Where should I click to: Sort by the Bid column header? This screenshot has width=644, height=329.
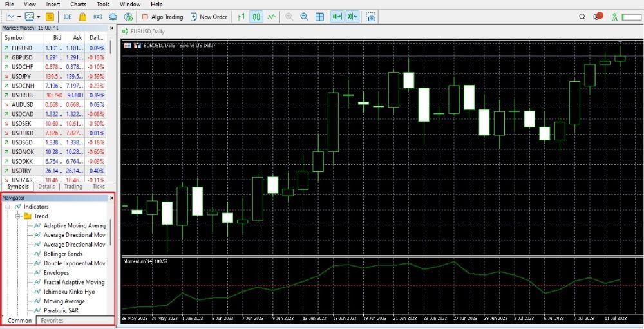click(54, 38)
